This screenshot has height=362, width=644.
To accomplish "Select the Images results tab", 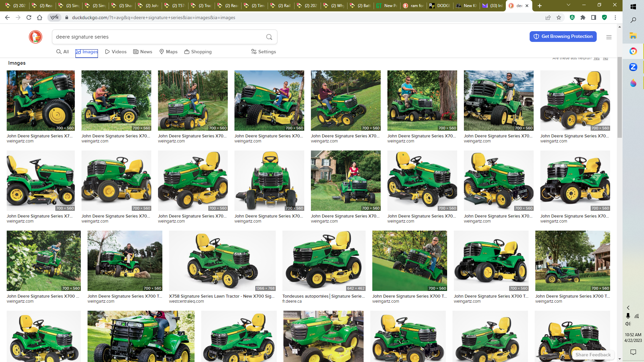I will click(87, 52).
